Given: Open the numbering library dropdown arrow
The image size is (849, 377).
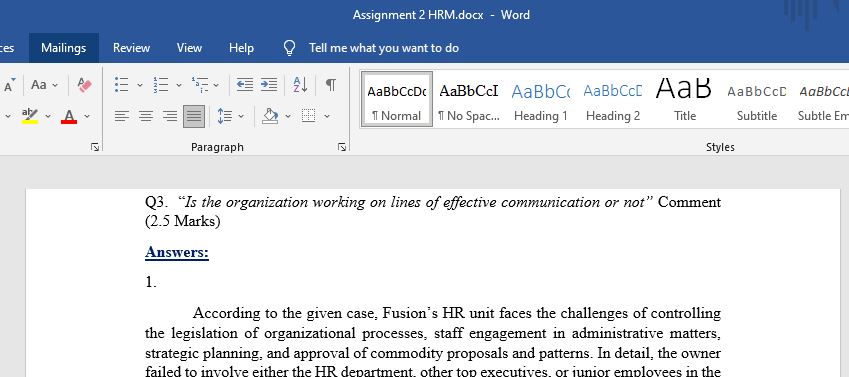Looking at the screenshot, I should coord(179,85).
